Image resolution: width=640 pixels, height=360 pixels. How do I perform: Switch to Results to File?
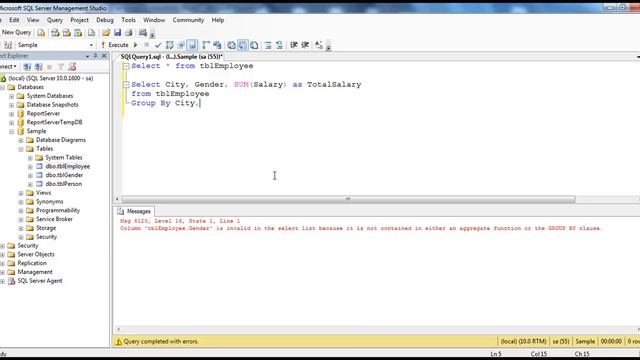coord(254,45)
